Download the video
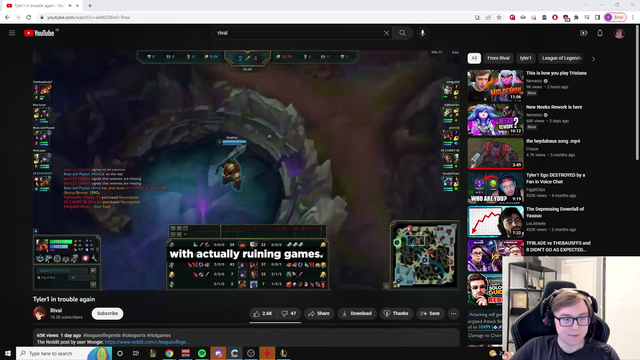This screenshot has width=640, height=360. (x=357, y=313)
